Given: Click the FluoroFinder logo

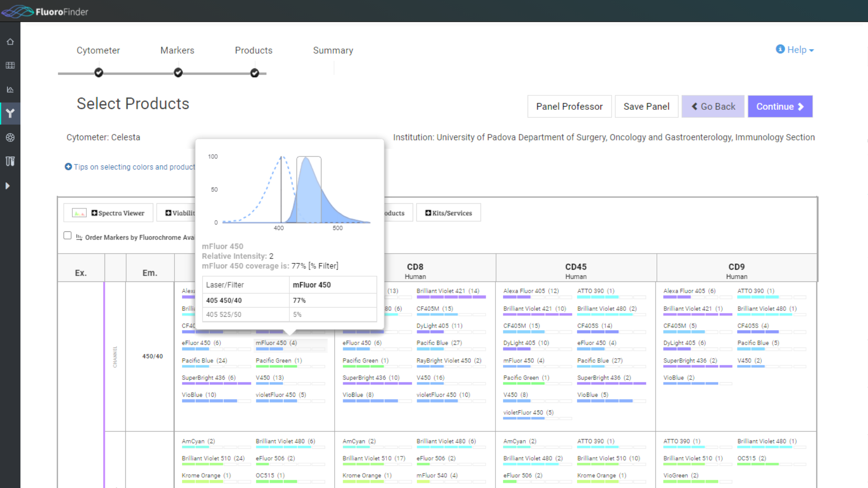Looking at the screenshot, I should [45, 11].
